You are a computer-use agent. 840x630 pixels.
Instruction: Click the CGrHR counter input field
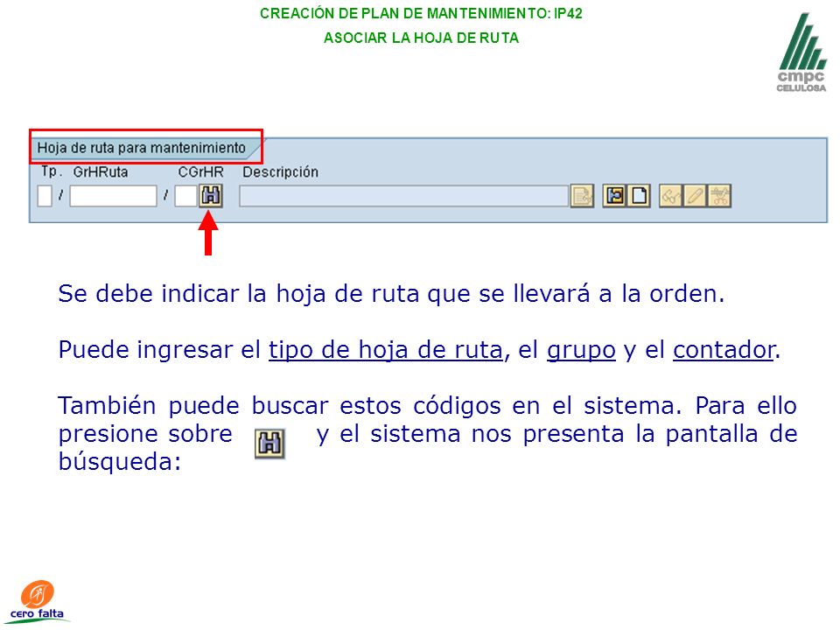pos(185,196)
